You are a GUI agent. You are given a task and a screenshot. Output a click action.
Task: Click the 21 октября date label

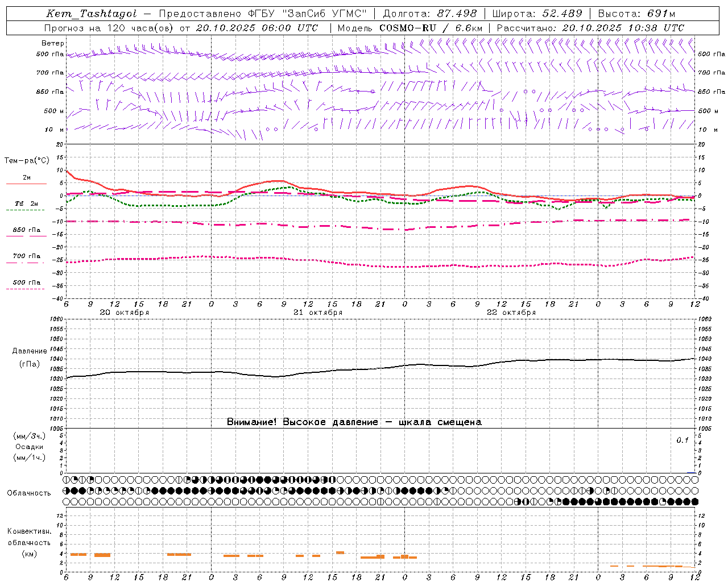tap(318, 313)
